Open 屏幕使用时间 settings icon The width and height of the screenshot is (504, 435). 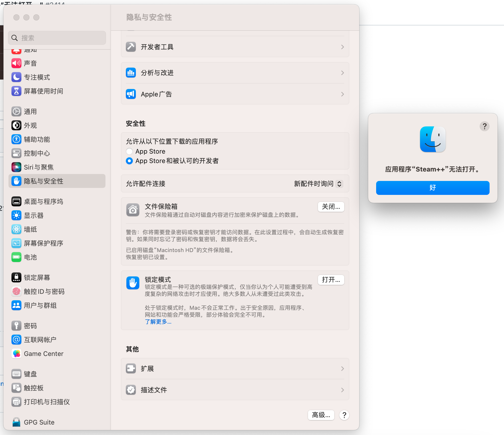(x=16, y=91)
